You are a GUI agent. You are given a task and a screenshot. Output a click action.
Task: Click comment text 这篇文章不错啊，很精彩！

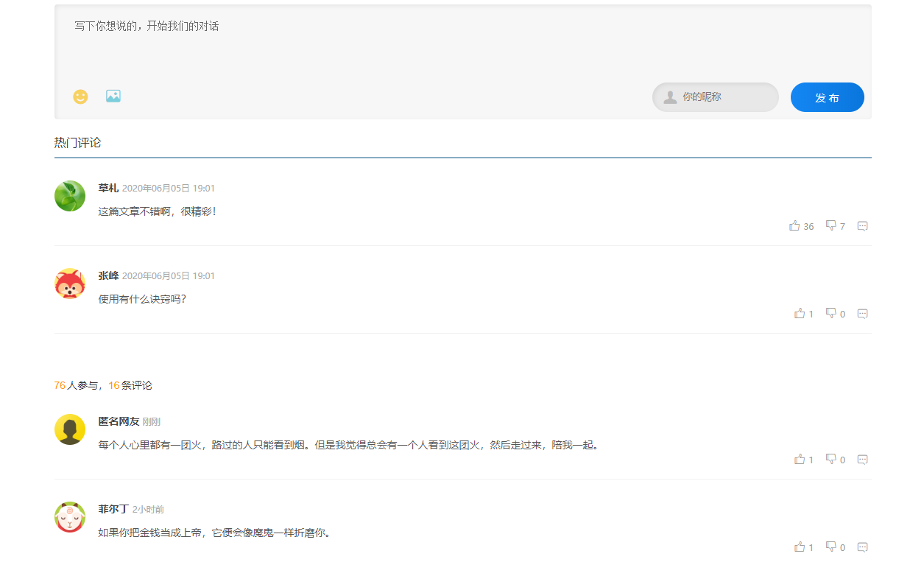pyautogui.click(x=158, y=211)
